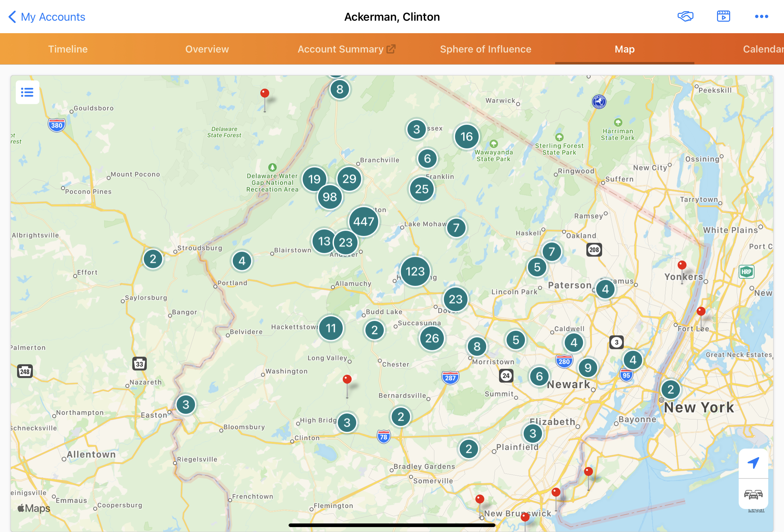Open the Calendar tab

[x=762, y=49]
